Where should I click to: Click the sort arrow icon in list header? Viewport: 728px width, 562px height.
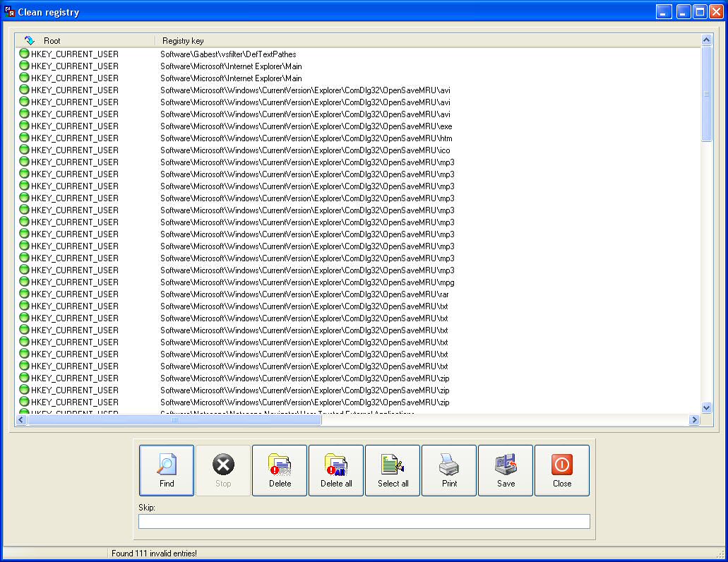coord(29,41)
